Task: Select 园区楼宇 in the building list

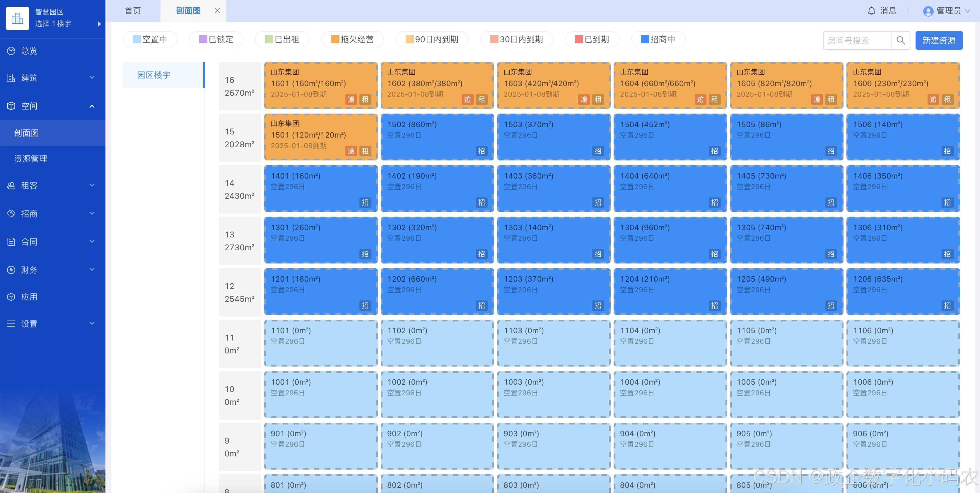Action: [x=154, y=75]
